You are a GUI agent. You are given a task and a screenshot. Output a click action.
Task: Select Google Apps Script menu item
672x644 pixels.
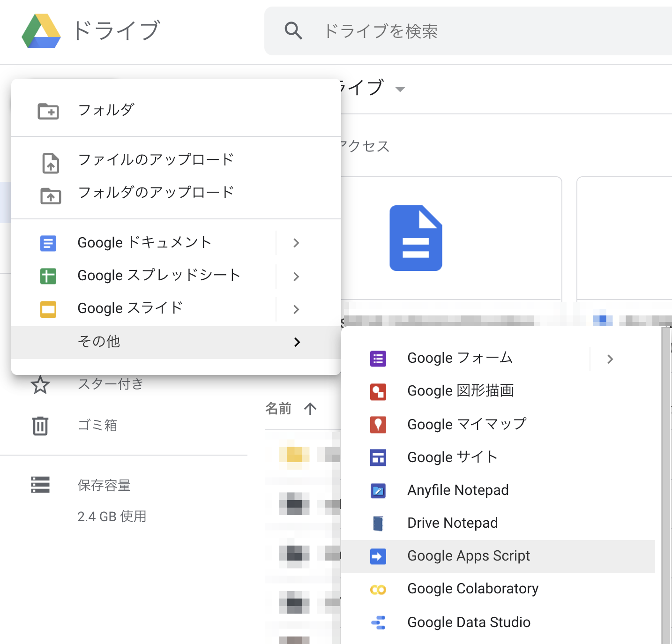469,556
